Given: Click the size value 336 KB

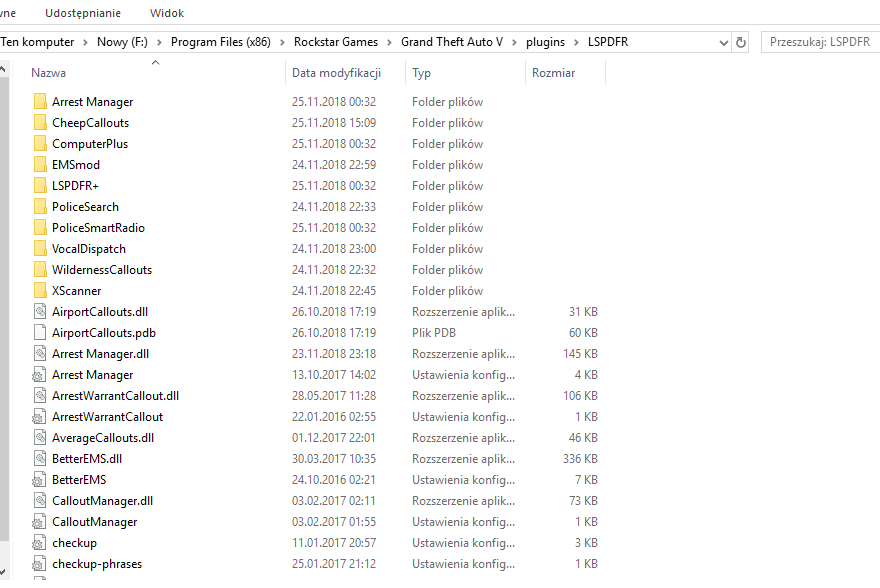Looking at the screenshot, I should coord(580,459).
